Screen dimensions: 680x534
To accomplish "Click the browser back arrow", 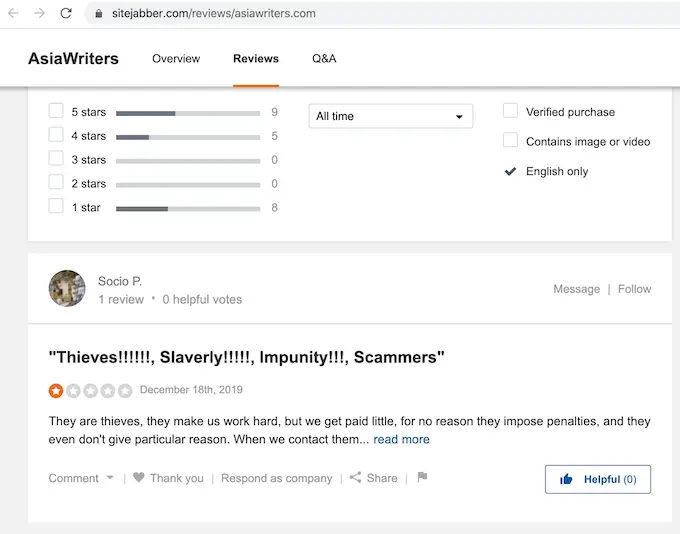I will pos(13,13).
